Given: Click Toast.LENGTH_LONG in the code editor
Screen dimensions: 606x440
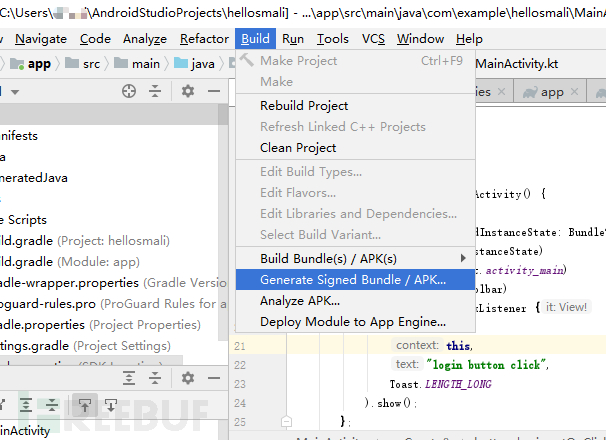Looking at the screenshot, I should pyautogui.click(x=441, y=384).
